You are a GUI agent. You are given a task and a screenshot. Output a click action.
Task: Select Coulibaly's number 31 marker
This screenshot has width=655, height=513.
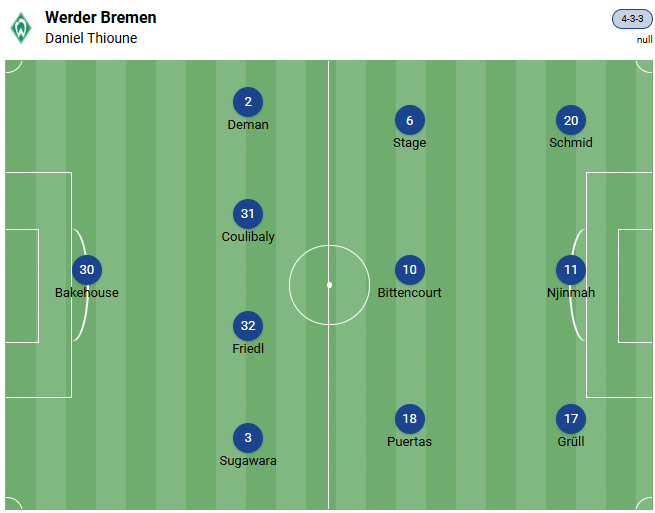248,214
